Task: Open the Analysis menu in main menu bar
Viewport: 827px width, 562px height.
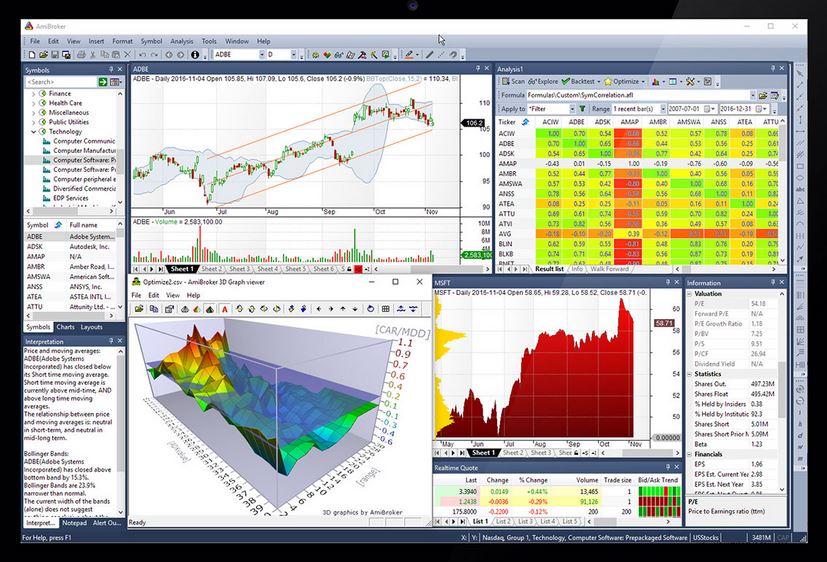Action: (181, 41)
